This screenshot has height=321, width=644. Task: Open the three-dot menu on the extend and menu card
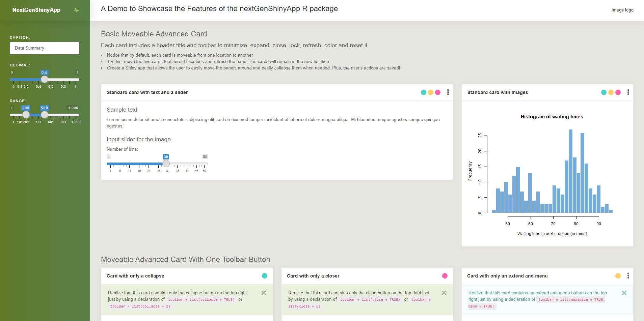coord(628,276)
